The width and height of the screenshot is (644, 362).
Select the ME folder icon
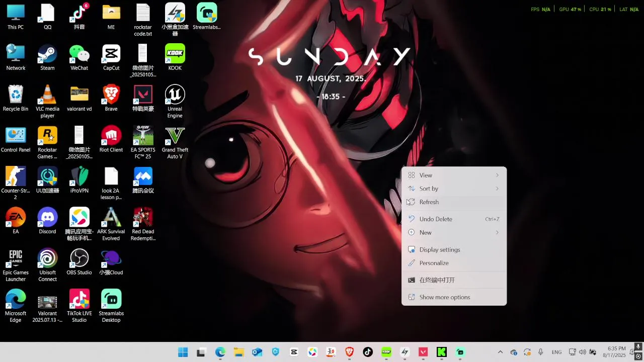pyautogui.click(x=111, y=17)
